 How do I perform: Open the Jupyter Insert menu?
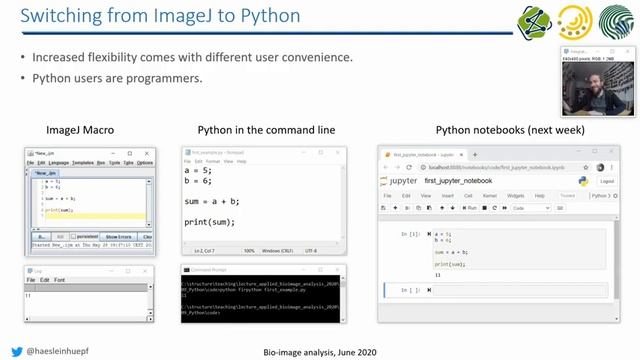point(448,196)
